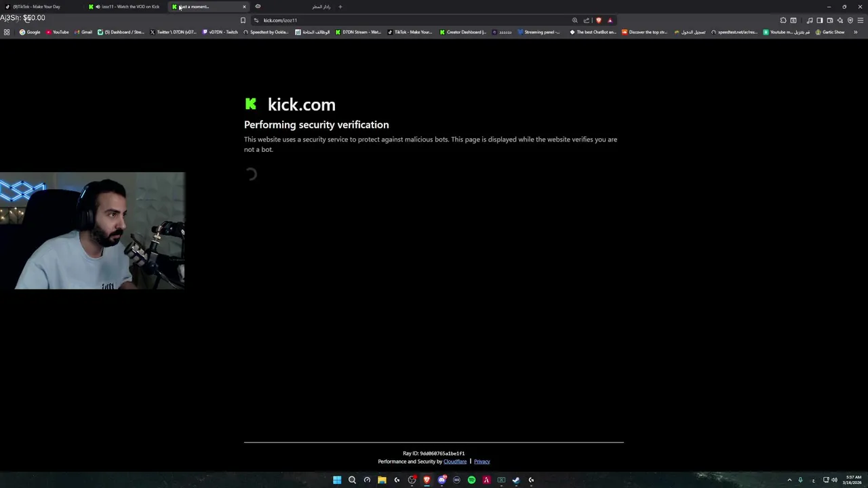Open the Speedtest by Ookla bookmark

tap(266, 32)
